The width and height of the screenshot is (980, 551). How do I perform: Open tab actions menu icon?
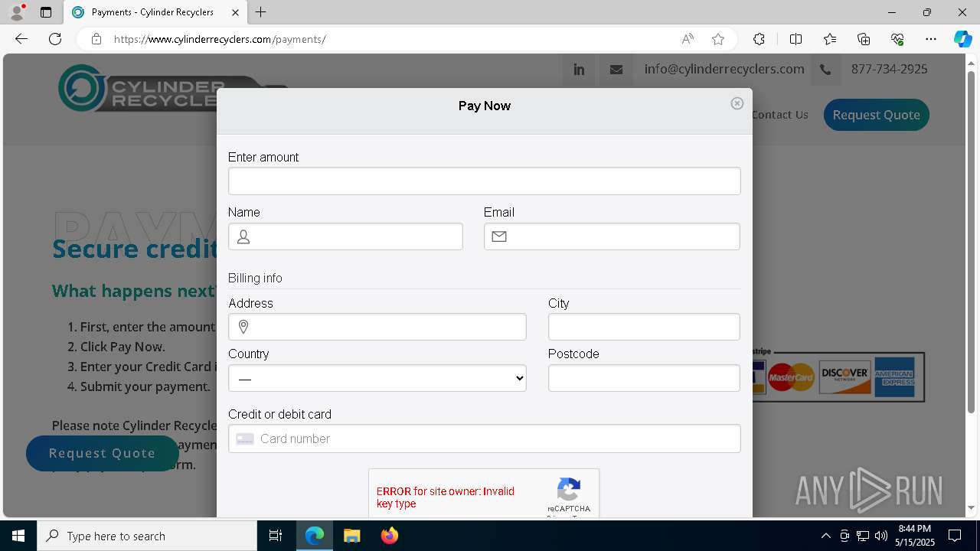coord(46,12)
